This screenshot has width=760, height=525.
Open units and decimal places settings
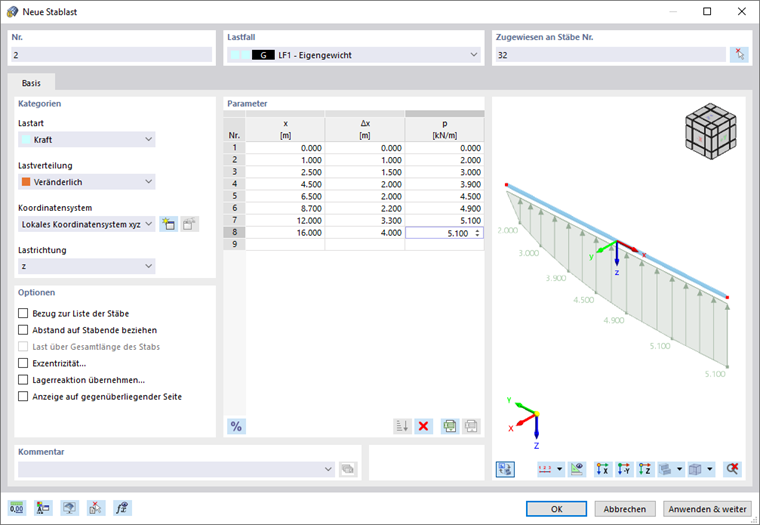tap(17, 508)
